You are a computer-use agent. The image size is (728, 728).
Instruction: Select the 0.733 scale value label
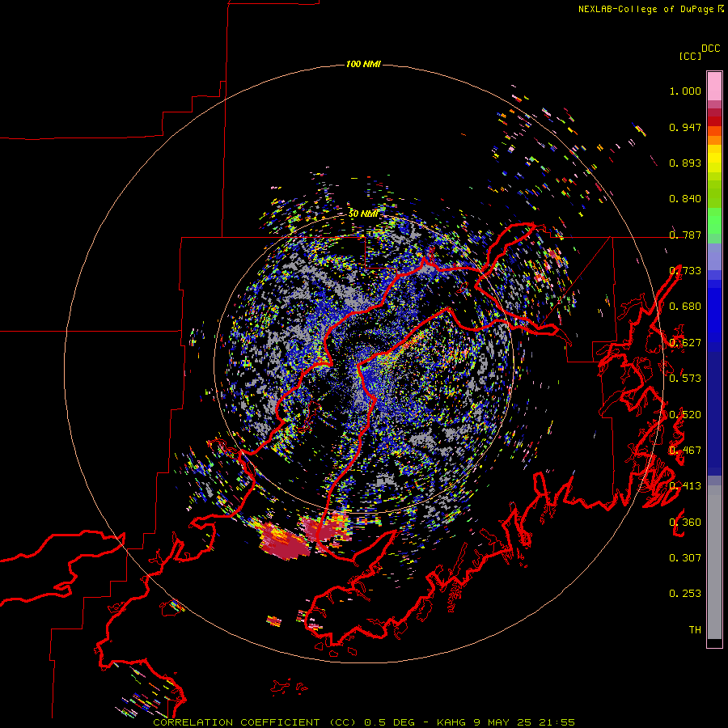pyautogui.click(x=685, y=271)
